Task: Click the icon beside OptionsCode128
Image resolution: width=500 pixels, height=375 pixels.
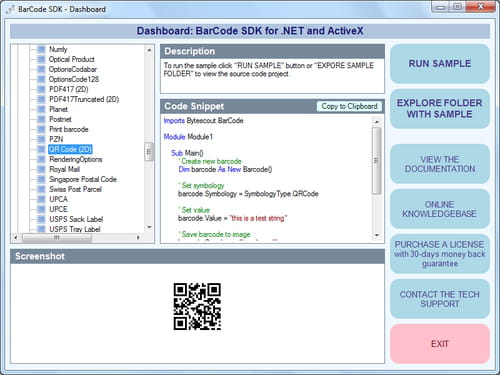Action: click(41, 79)
